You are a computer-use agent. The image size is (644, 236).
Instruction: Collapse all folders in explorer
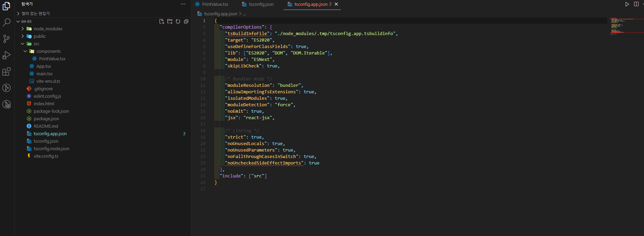coord(186,21)
